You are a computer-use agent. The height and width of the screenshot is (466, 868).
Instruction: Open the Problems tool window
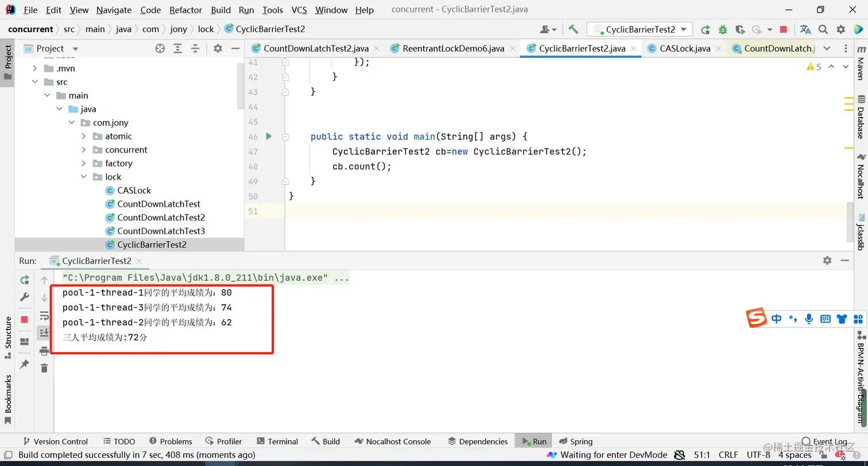[170, 441]
